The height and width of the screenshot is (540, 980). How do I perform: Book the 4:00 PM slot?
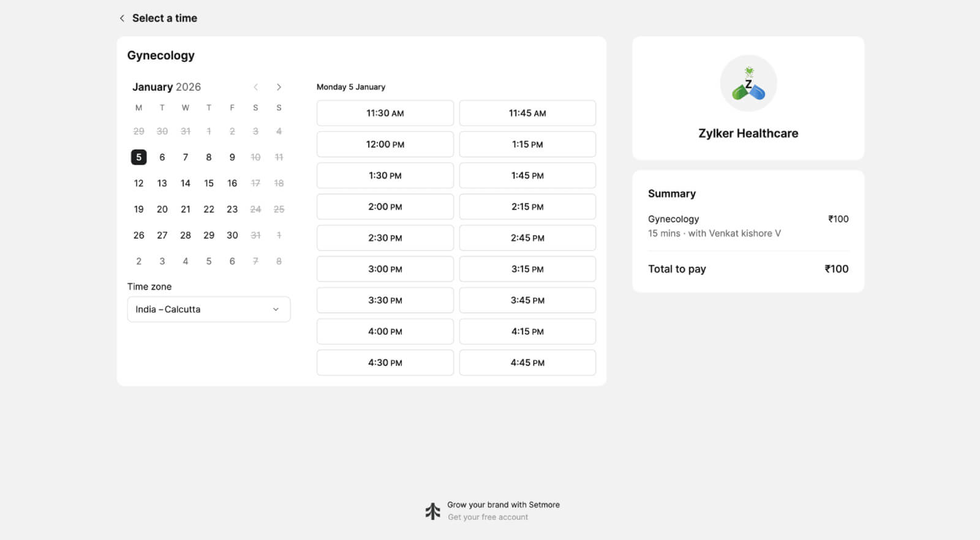click(x=385, y=332)
